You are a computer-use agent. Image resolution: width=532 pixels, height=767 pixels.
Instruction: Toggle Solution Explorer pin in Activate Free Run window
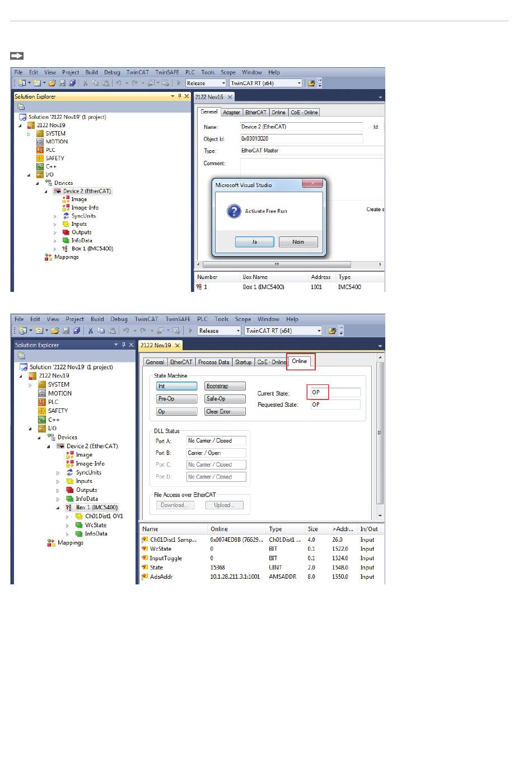(180, 96)
